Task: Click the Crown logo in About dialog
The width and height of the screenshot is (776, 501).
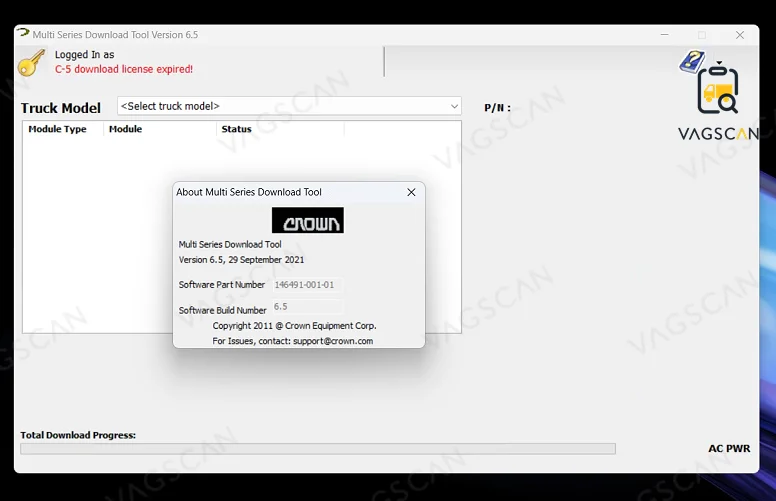Action: [307, 220]
